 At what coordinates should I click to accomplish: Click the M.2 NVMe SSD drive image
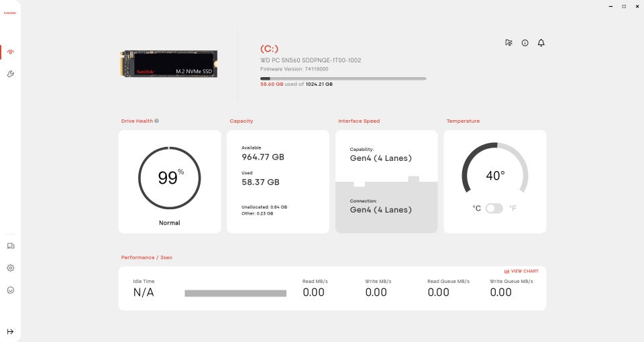(169, 63)
